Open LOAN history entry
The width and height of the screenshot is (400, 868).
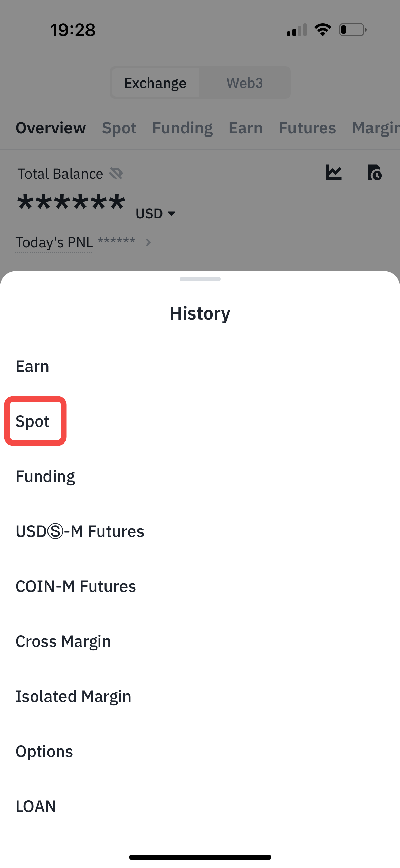click(36, 807)
